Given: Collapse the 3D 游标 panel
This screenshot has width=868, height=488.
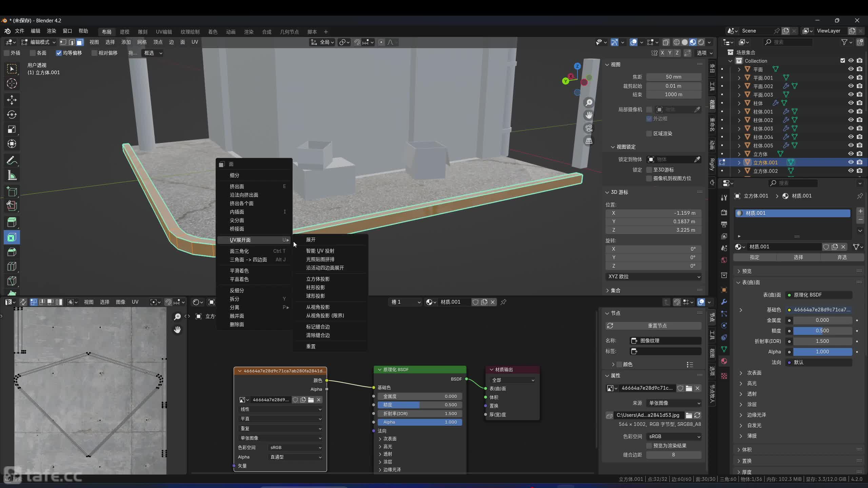Looking at the screenshot, I should point(619,192).
